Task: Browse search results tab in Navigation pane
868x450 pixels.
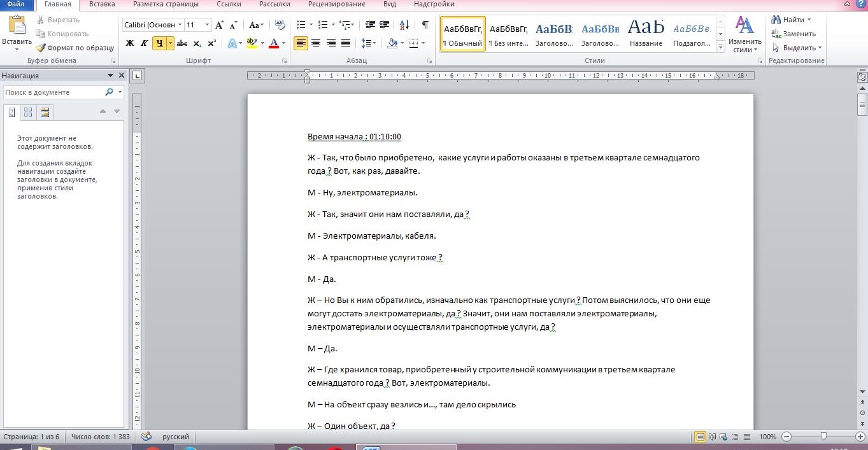Action: 45,113
